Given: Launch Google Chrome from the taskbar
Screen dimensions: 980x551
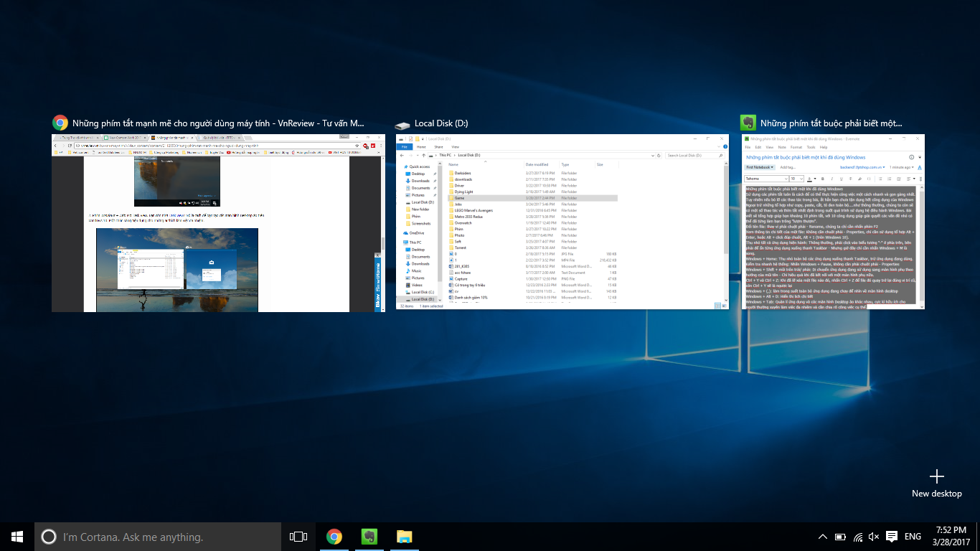Looking at the screenshot, I should [334, 536].
